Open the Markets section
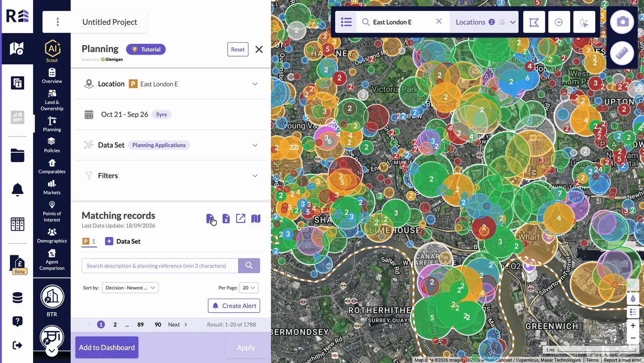The height and width of the screenshot is (363, 644). coord(52,188)
